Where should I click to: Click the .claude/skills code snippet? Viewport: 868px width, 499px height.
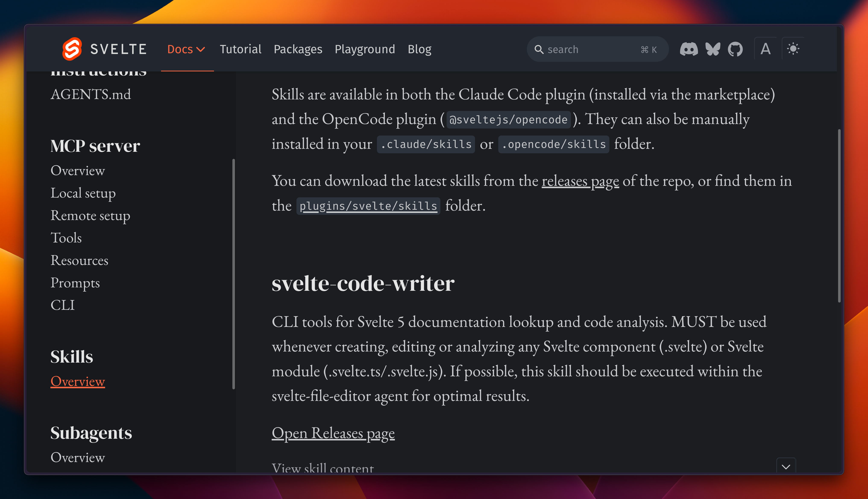click(x=426, y=144)
